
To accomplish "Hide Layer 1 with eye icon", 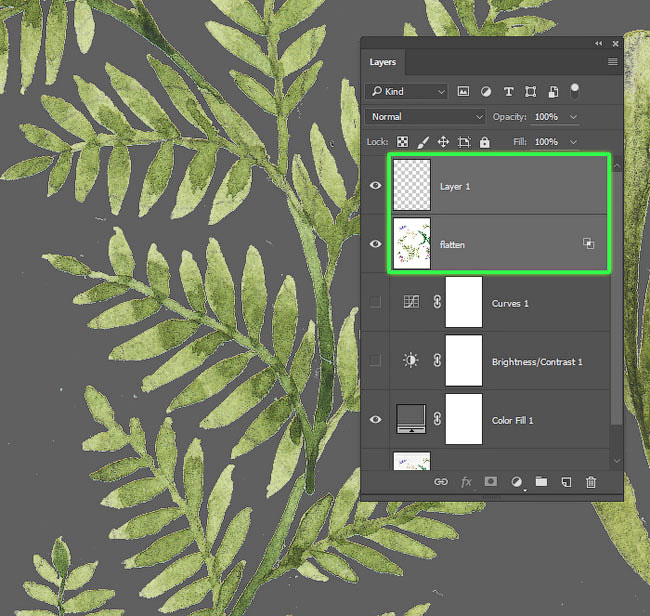I will pos(376,185).
